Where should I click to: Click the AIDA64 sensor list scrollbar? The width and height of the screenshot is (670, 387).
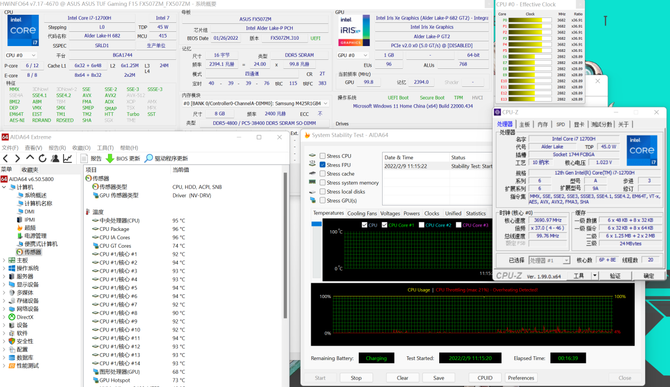285,246
